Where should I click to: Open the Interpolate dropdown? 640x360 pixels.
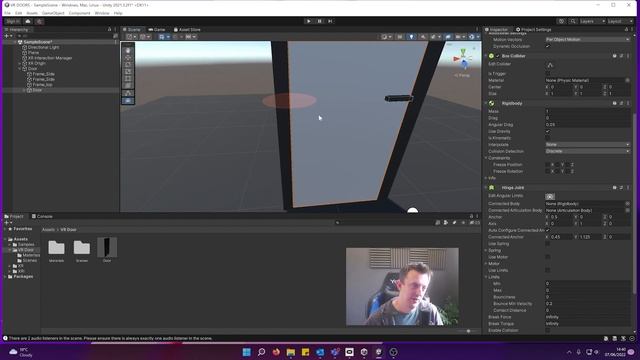587,144
